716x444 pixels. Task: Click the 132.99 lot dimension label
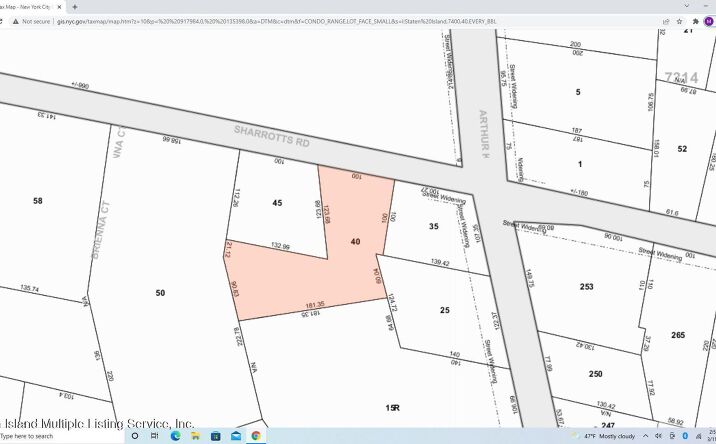pyautogui.click(x=280, y=246)
